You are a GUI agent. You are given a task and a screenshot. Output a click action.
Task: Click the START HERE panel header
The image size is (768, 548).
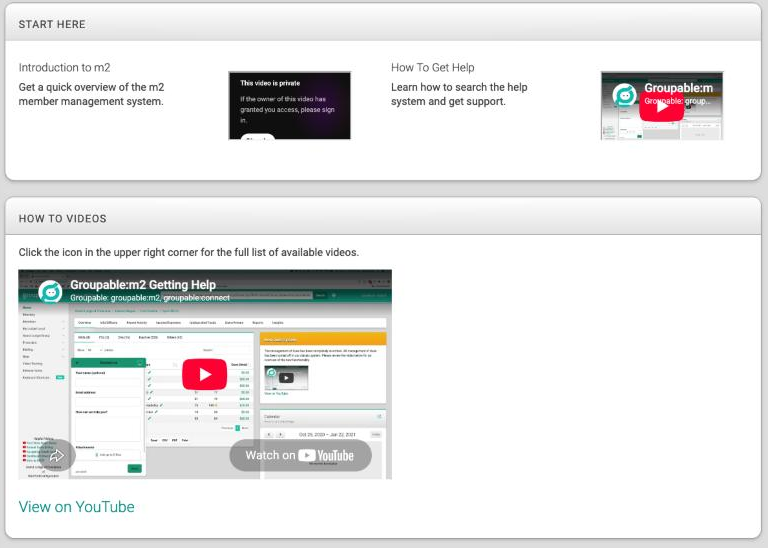(x=383, y=24)
